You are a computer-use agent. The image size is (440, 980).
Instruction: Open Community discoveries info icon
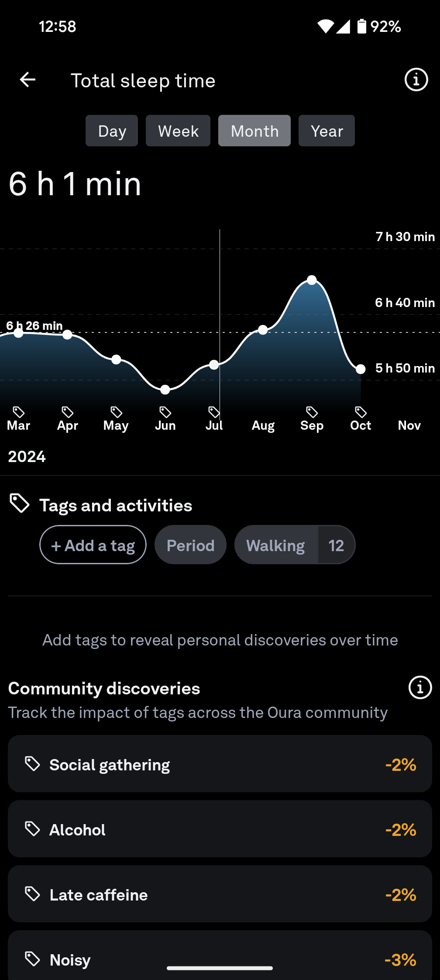419,688
